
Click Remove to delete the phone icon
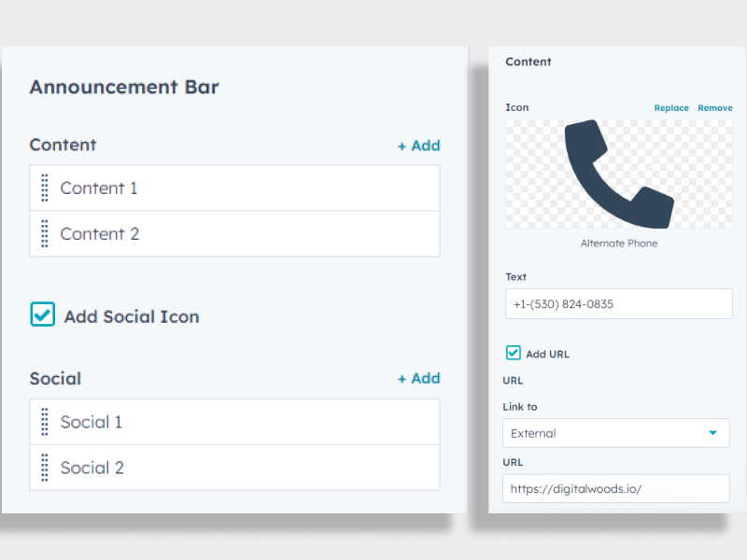(x=715, y=107)
